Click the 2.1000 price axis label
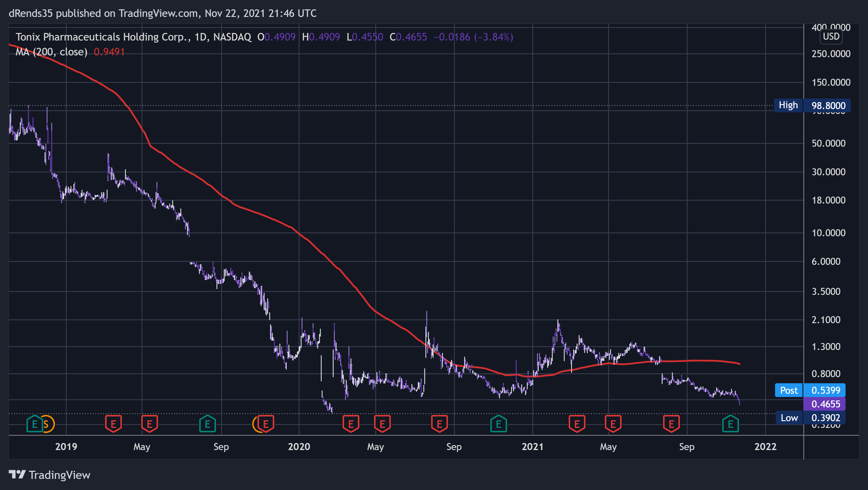This screenshot has height=490, width=868. click(826, 320)
